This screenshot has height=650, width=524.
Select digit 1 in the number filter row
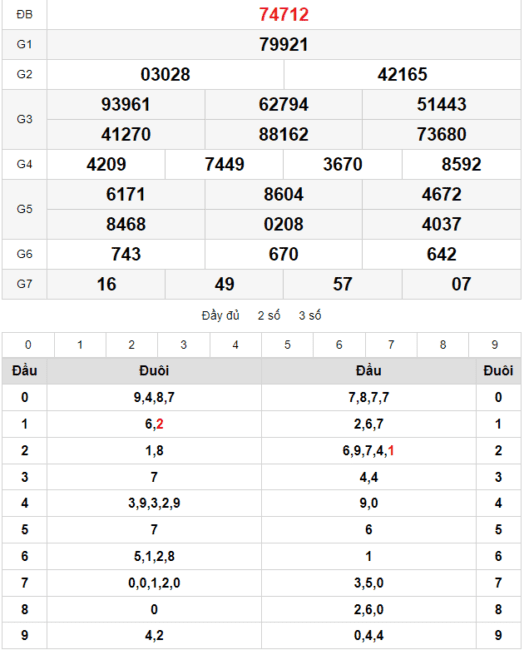coord(80,345)
